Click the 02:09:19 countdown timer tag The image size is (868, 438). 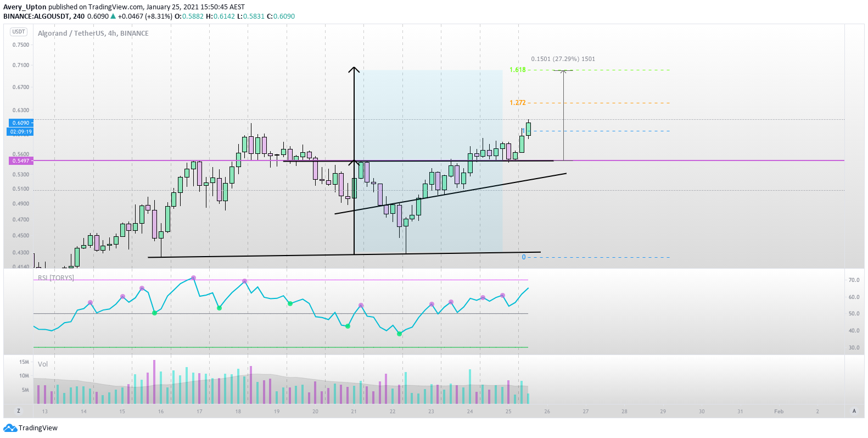[21, 132]
